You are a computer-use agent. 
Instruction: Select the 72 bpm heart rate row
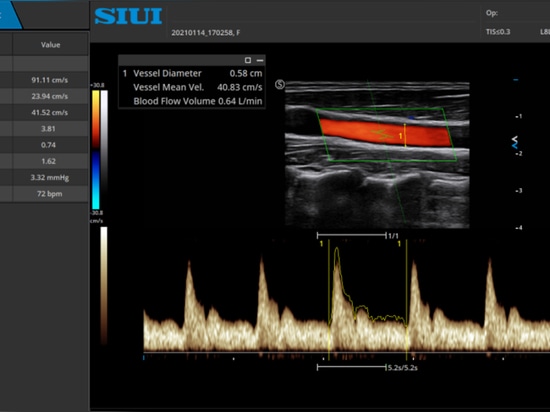click(44, 194)
